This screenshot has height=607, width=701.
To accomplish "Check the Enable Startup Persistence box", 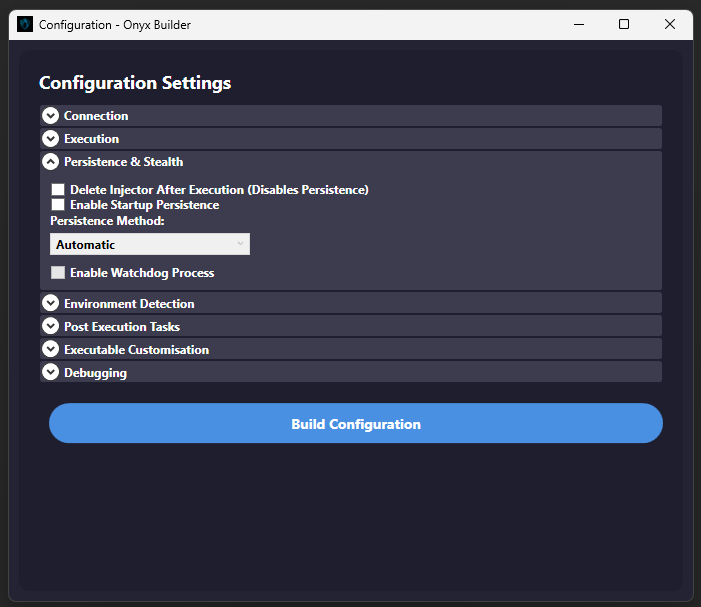I will (58, 205).
